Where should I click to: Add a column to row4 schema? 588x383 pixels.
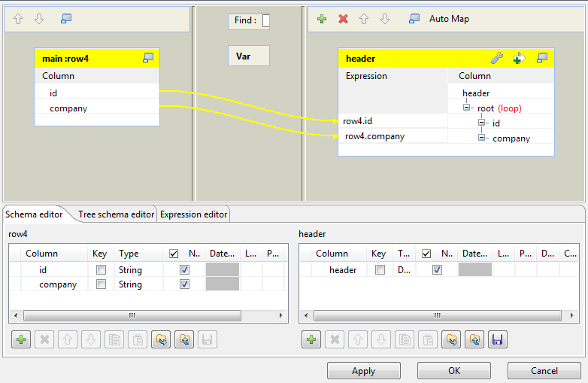tap(21, 340)
